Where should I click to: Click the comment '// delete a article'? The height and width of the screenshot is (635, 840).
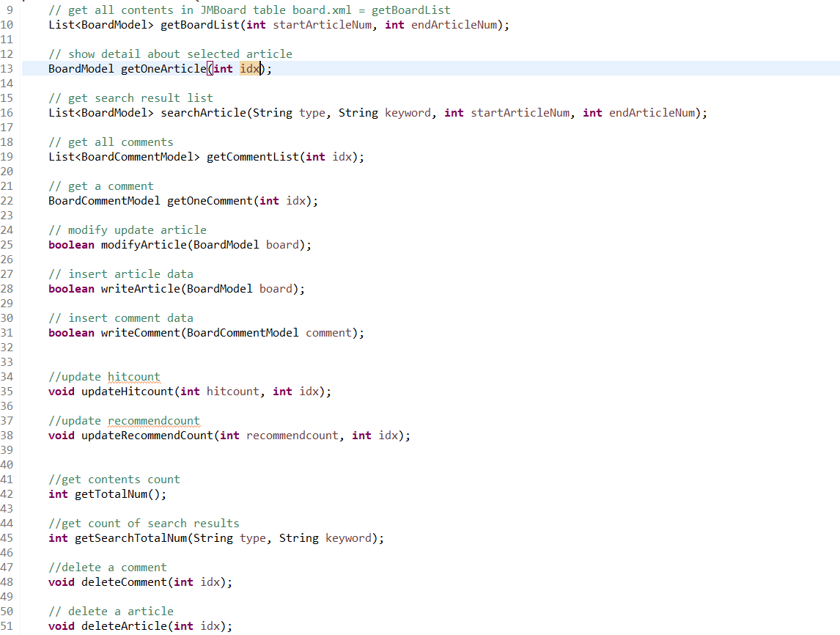pos(111,612)
